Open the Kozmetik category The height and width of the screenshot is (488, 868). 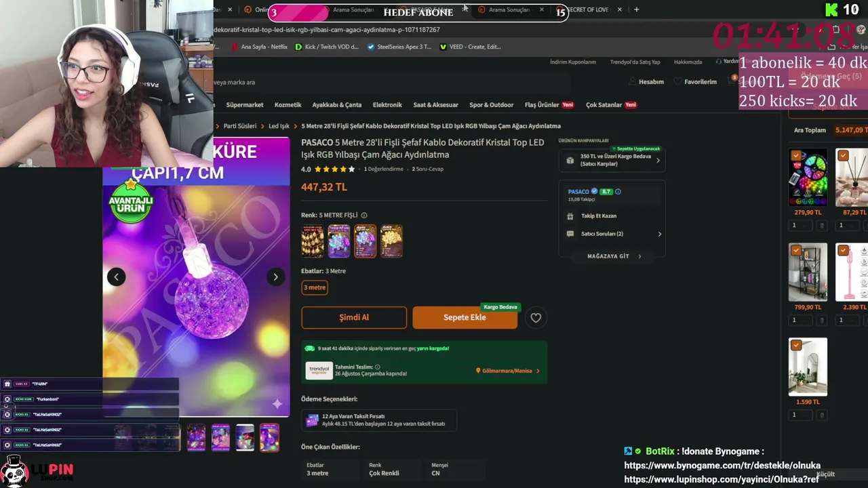pyautogui.click(x=288, y=105)
